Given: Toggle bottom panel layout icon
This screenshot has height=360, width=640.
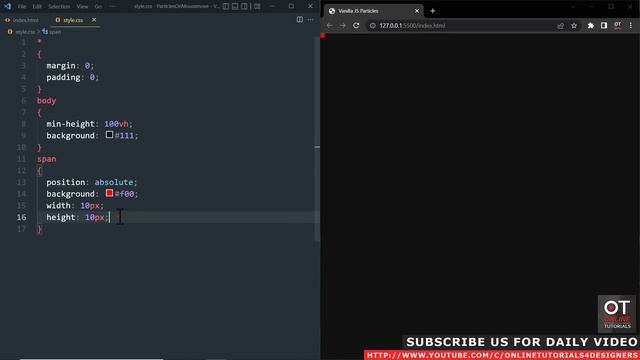Looking at the screenshot, I should [x=235, y=6].
